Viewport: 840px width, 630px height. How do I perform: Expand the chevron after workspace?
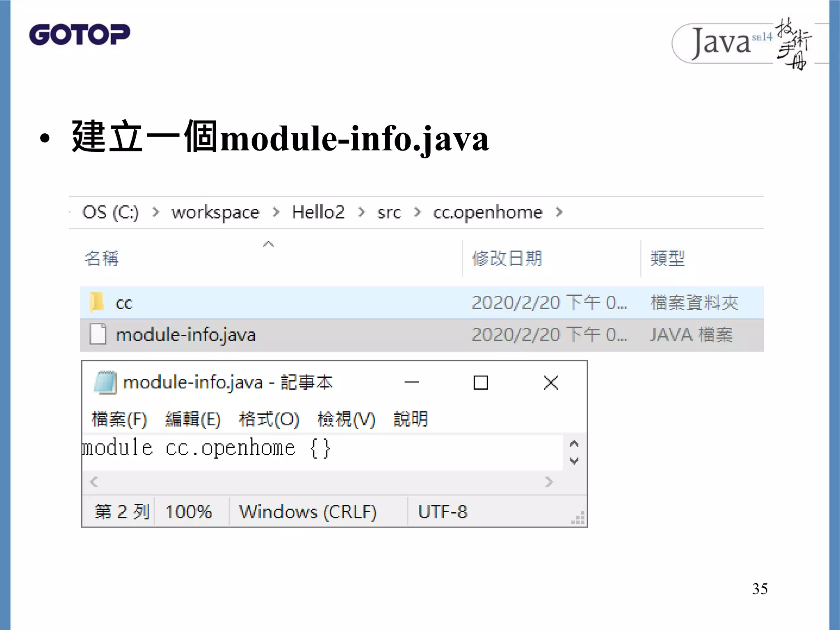[x=276, y=212]
